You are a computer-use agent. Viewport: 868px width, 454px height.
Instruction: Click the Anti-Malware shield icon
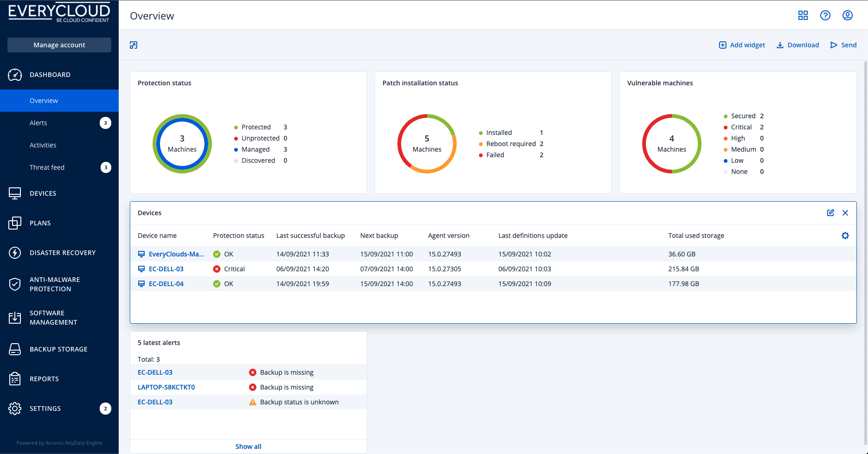15,284
